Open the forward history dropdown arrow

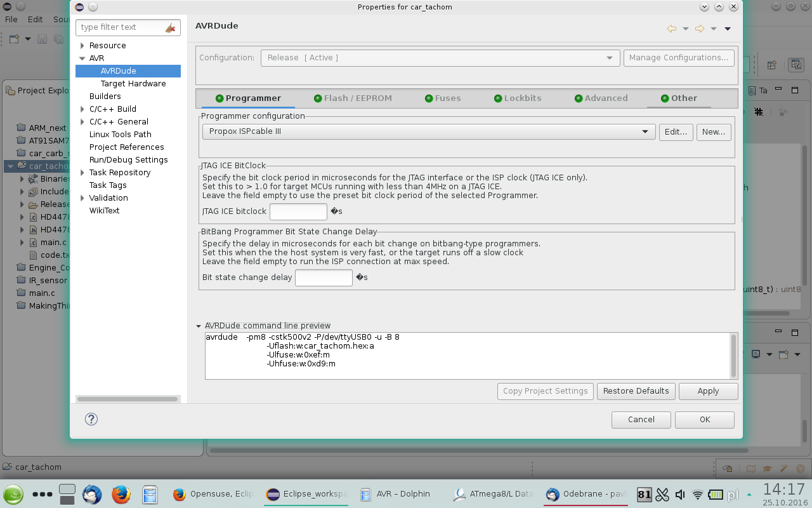click(714, 29)
